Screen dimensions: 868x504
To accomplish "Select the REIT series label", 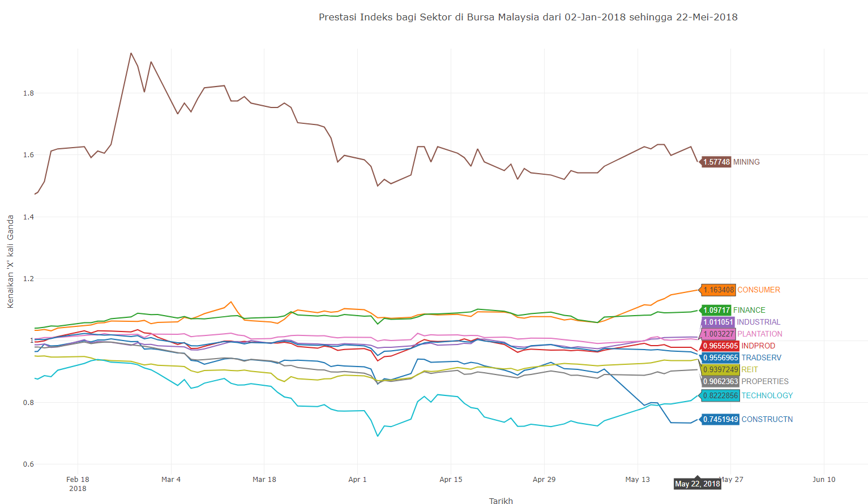I will 749,369.
